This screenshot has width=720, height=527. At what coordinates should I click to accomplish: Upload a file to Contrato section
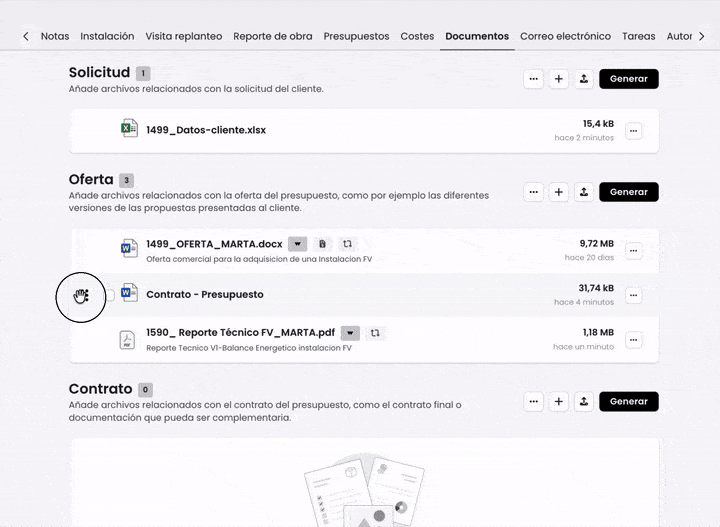584,402
